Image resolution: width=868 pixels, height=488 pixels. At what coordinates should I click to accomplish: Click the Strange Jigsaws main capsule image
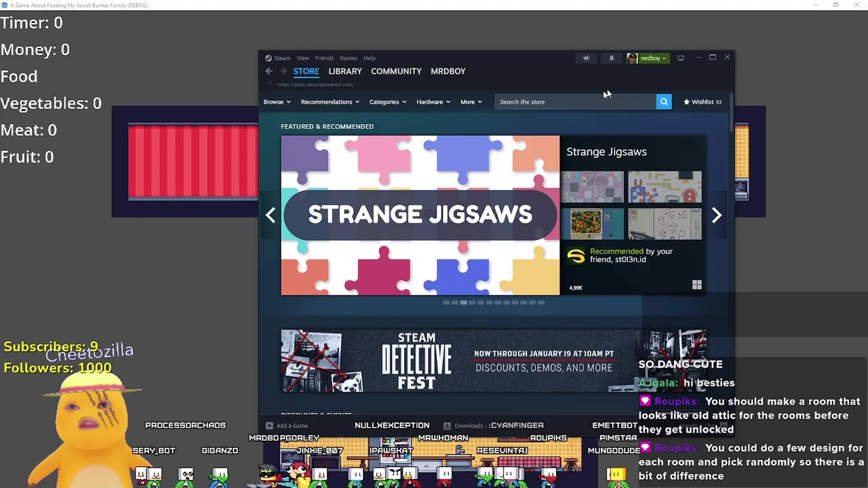pyautogui.click(x=420, y=216)
